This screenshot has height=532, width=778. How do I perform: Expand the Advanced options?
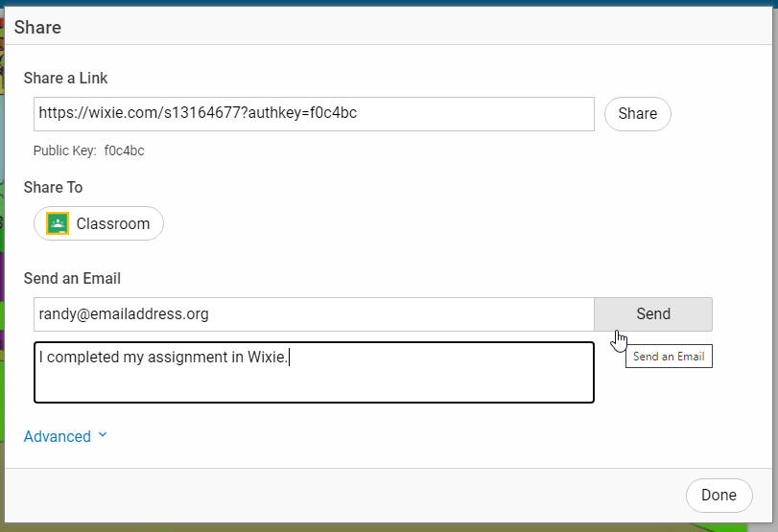tap(65, 436)
